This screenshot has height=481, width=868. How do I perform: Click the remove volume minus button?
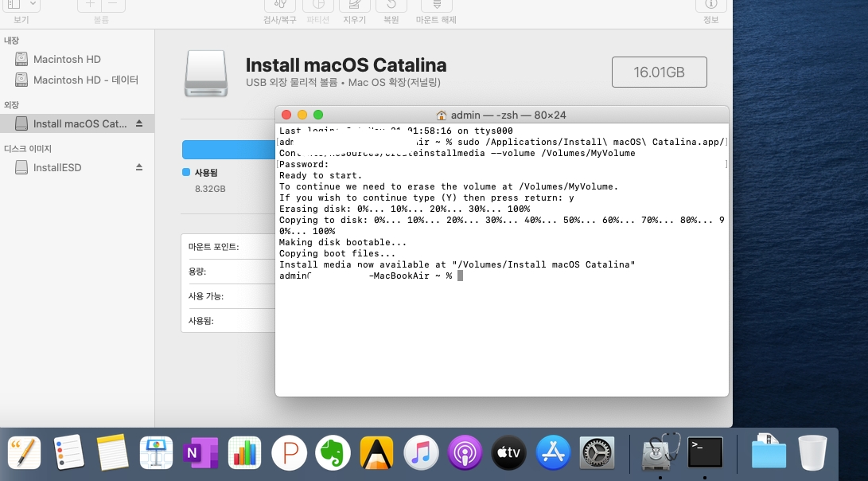click(113, 5)
